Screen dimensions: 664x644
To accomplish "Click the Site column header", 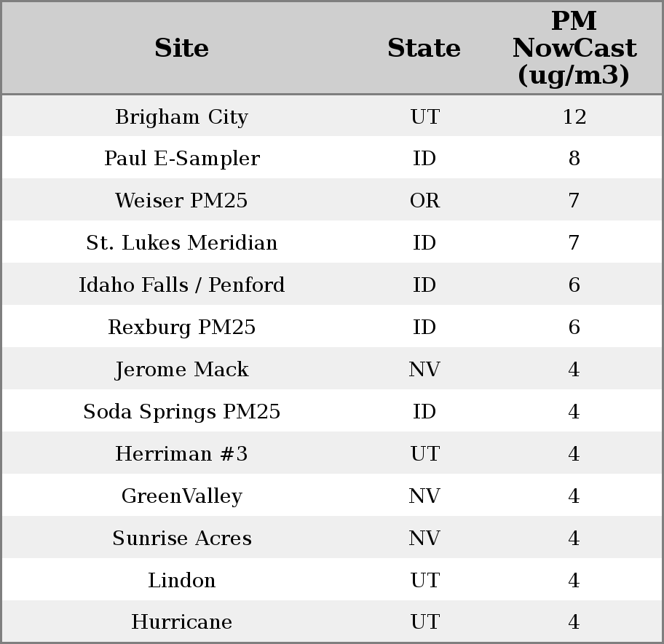I will tap(181, 48).
